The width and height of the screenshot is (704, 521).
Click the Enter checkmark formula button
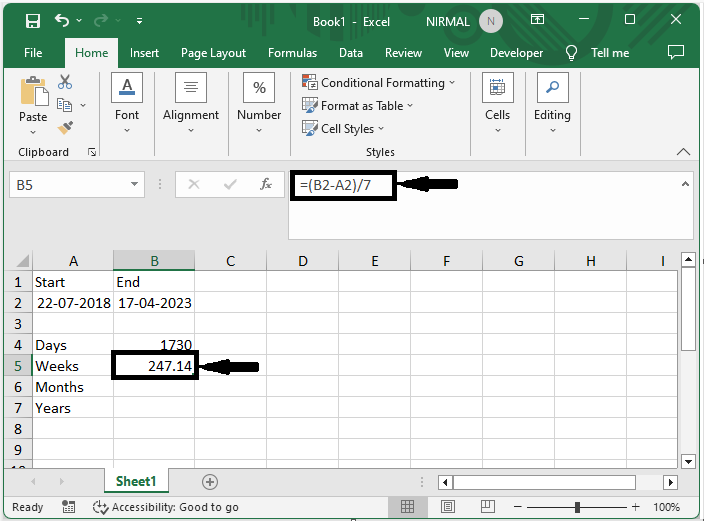[230, 184]
